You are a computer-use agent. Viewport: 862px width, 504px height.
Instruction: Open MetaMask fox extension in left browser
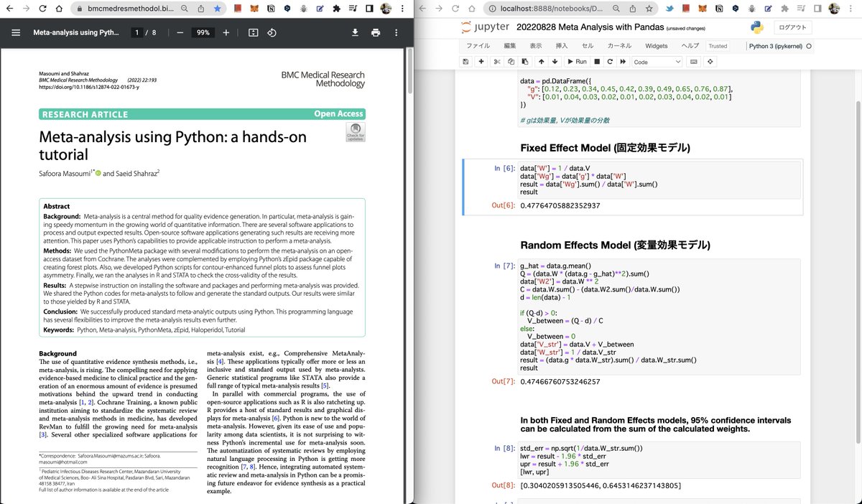point(254,9)
